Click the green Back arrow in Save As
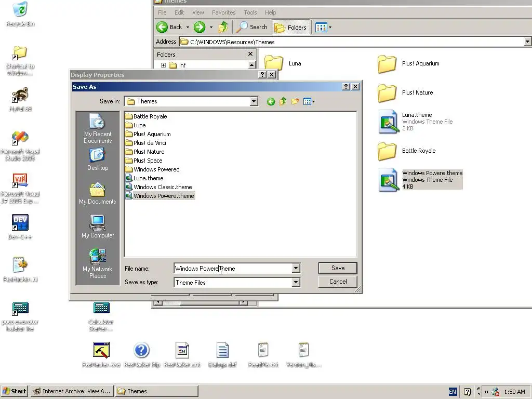 tap(271, 101)
